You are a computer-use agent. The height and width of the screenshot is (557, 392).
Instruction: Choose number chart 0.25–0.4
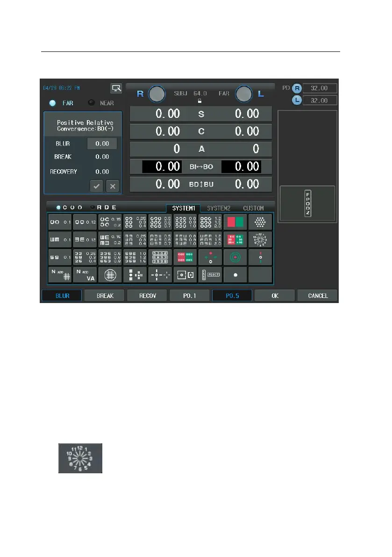coord(85,257)
